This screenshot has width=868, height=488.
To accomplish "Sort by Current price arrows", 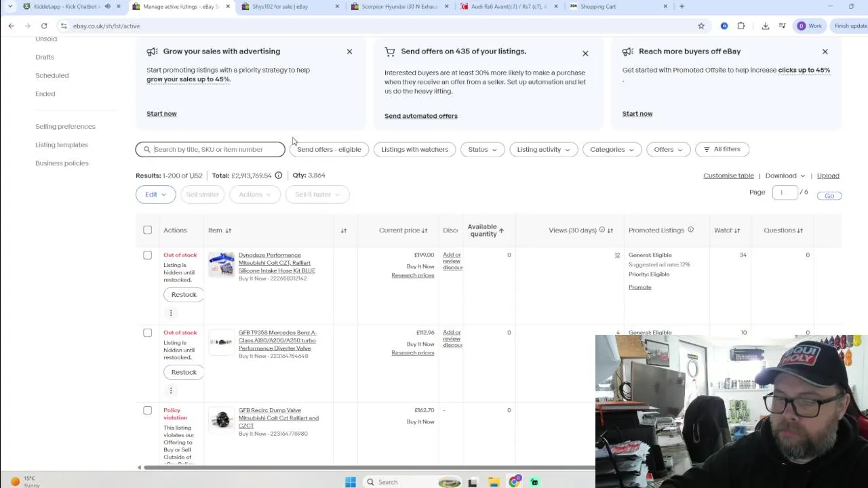I will click(425, 230).
